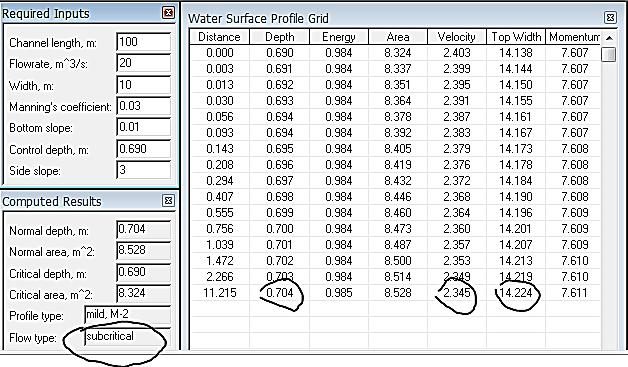Select the Critical depth result field
The height and width of the screenshot is (367, 628).
coord(144,272)
